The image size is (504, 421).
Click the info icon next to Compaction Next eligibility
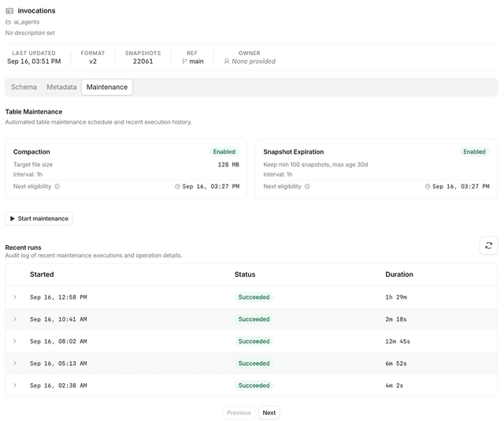pos(57,186)
